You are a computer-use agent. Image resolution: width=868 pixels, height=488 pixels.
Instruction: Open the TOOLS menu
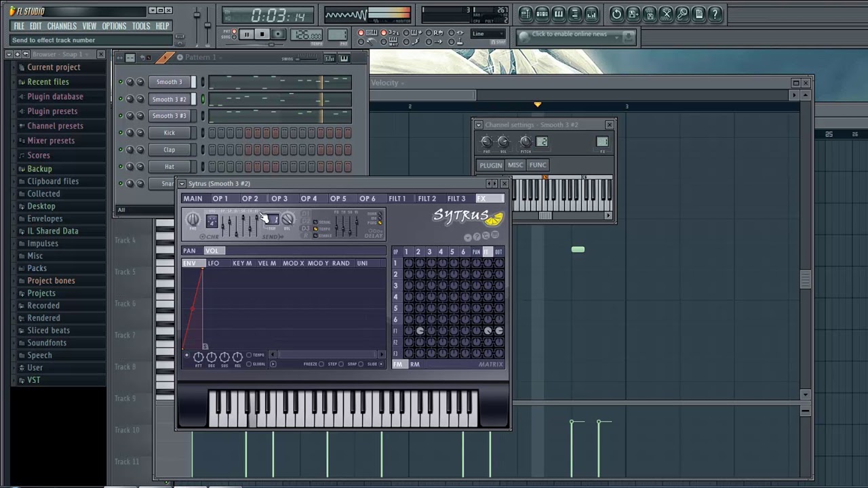(x=141, y=26)
